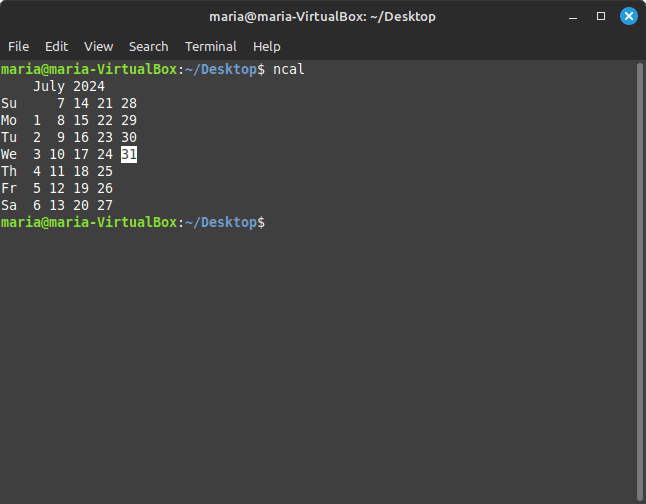This screenshot has width=646, height=504.
Task: Click the typed ncal command
Action: point(288,69)
